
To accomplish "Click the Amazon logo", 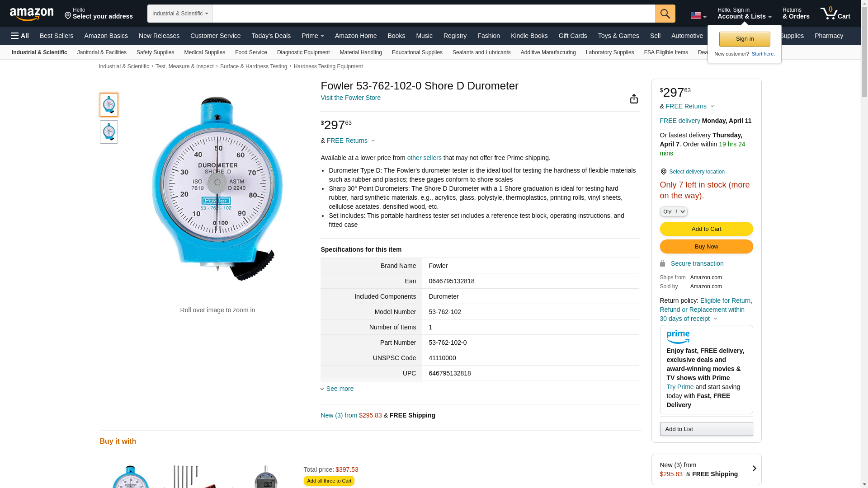I will [32, 14].
